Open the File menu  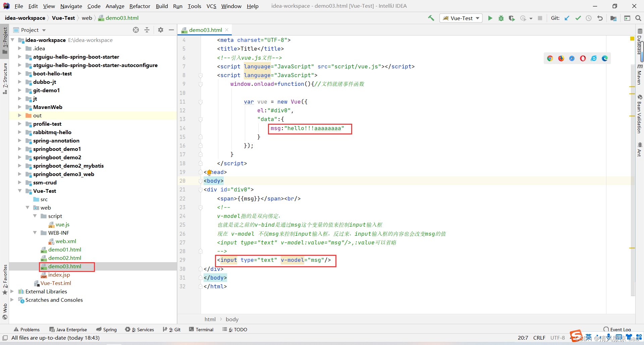[19, 6]
